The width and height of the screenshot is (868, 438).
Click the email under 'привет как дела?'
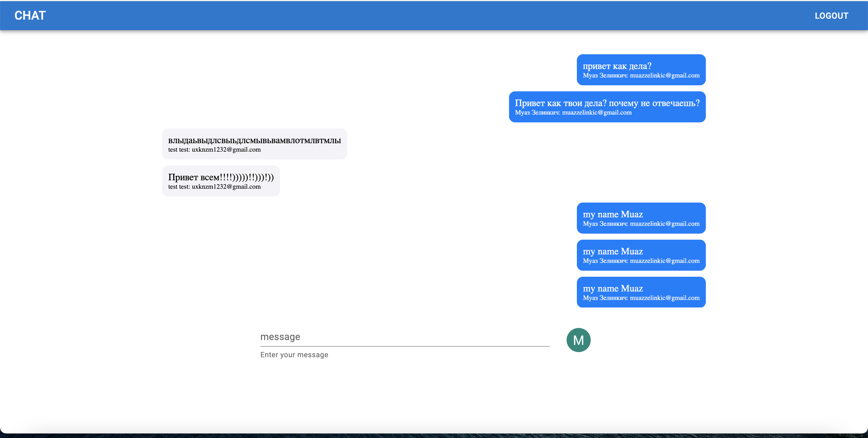[x=665, y=75]
